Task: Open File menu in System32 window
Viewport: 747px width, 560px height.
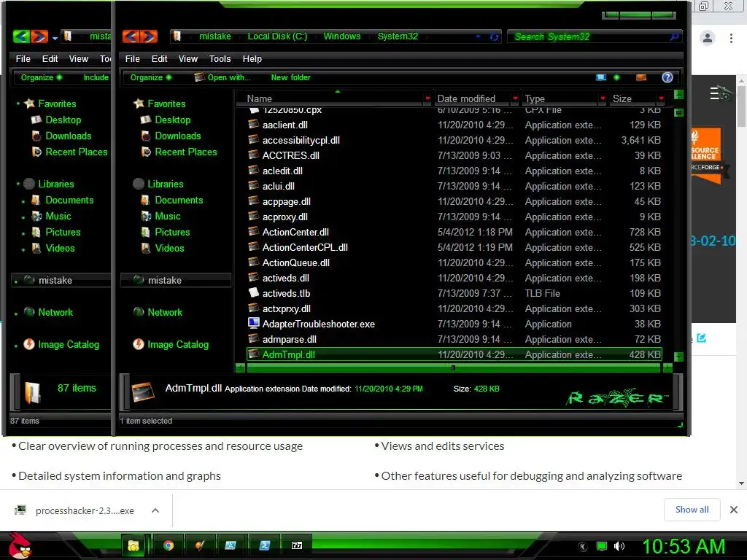Action: (x=132, y=58)
